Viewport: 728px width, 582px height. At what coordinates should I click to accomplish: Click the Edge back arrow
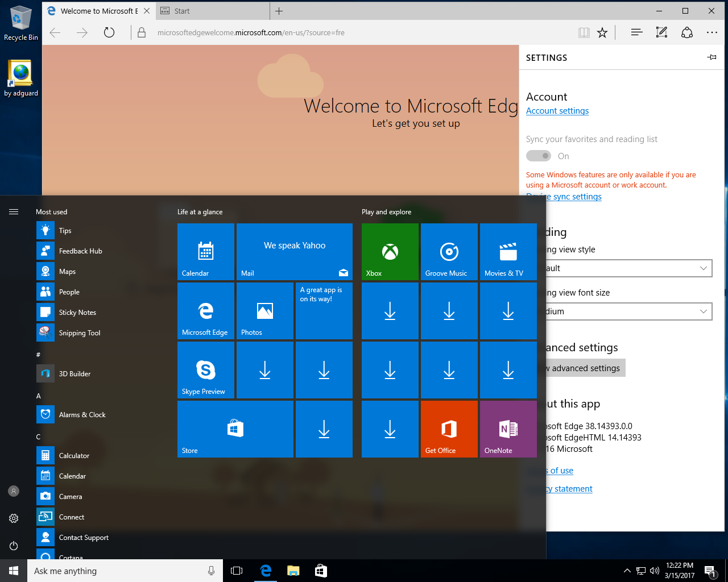[x=55, y=33]
